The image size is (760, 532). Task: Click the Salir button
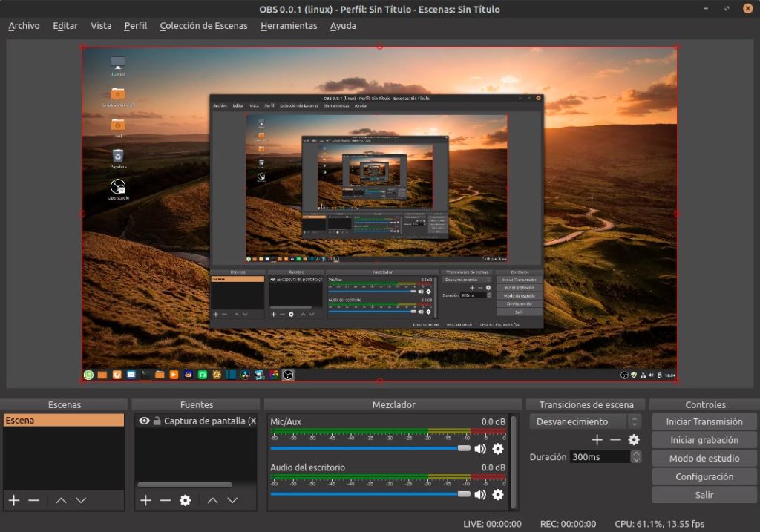pos(704,495)
